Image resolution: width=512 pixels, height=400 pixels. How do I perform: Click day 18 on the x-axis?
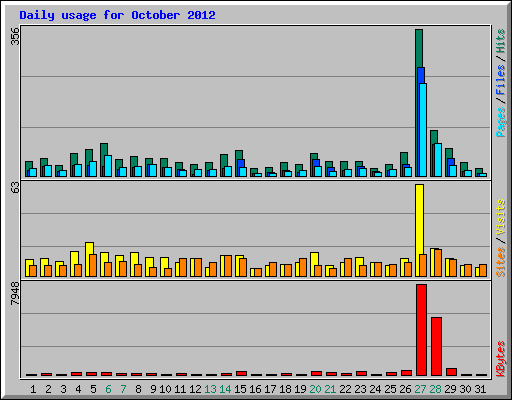[x=285, y=389]
